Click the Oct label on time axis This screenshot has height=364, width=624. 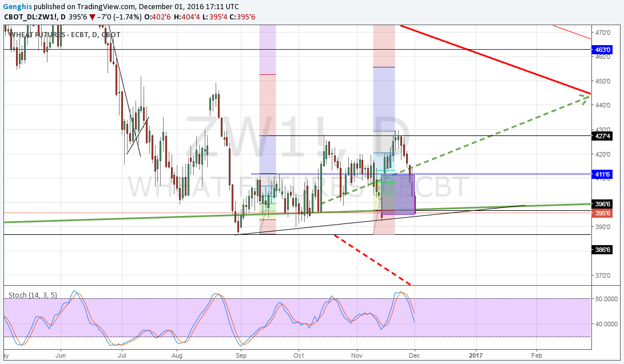(x=299, y=355)
